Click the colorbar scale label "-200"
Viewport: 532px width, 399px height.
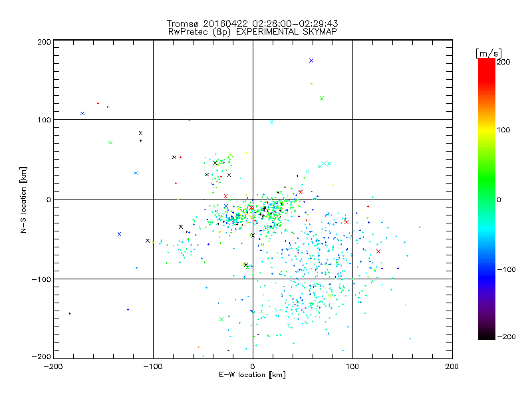[506, 336]
